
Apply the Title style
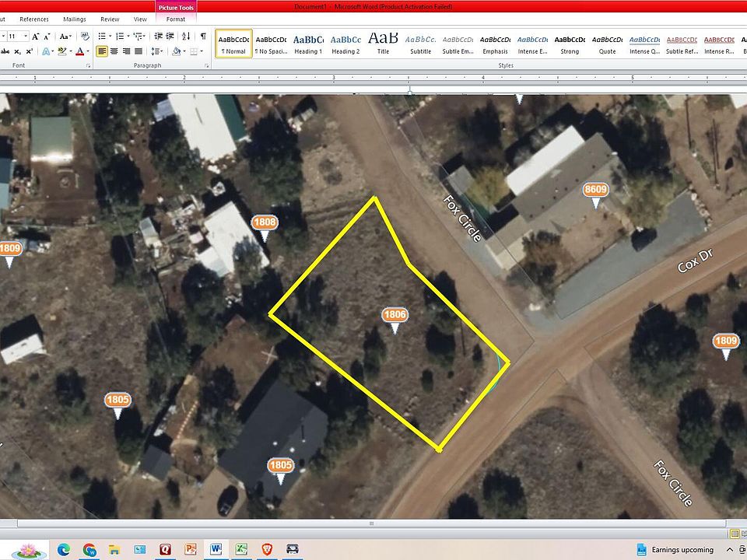tap(383, 44)
